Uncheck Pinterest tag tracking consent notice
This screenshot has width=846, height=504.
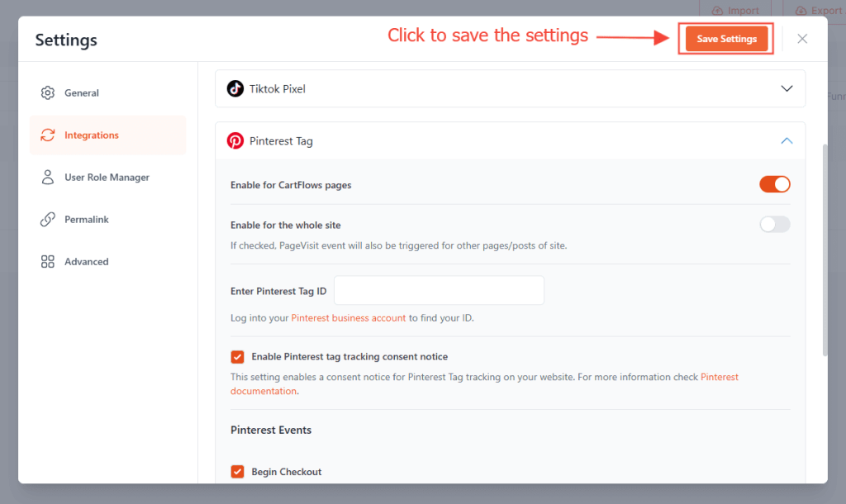coord(237,356)
